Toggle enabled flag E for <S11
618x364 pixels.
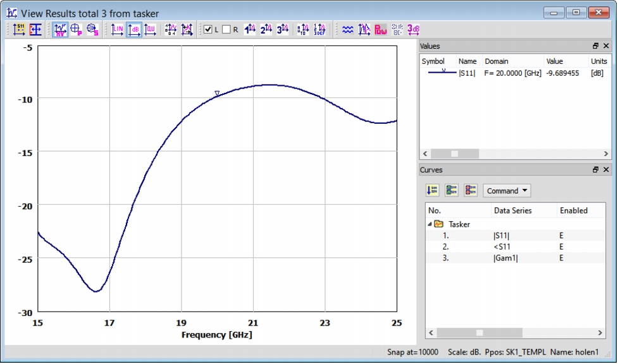561,247
